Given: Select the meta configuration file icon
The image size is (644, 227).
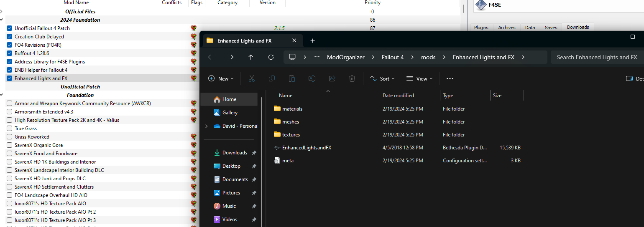Looking at the screenshot, I should 277,161.
